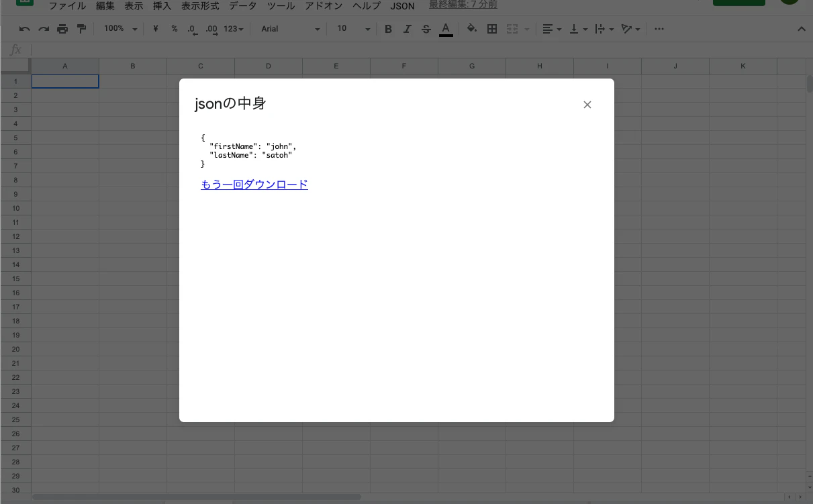Open the text color picker

(446, 29)
